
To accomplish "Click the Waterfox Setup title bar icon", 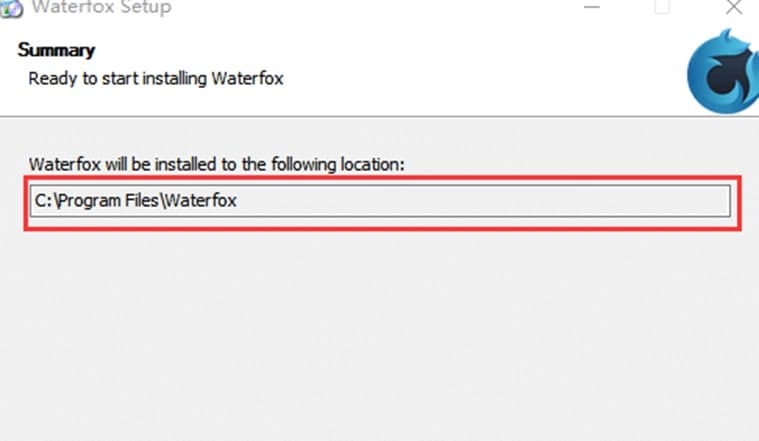I will (11, 7).
